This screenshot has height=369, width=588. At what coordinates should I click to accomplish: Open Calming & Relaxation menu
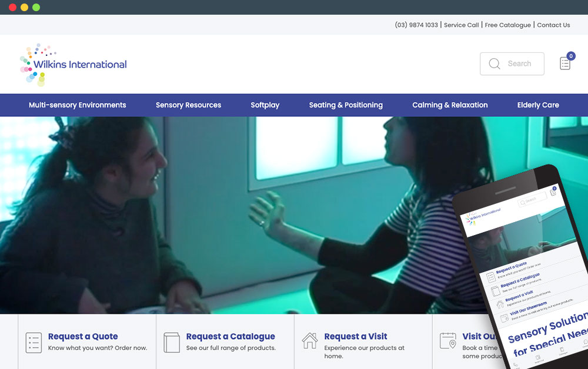[x=450, y=105]
